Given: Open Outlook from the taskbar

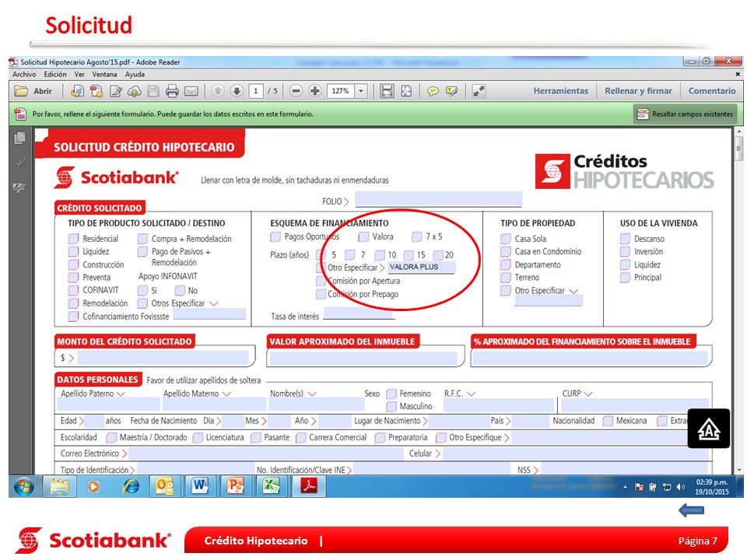Looking at the screenshot, I should 164,486.
